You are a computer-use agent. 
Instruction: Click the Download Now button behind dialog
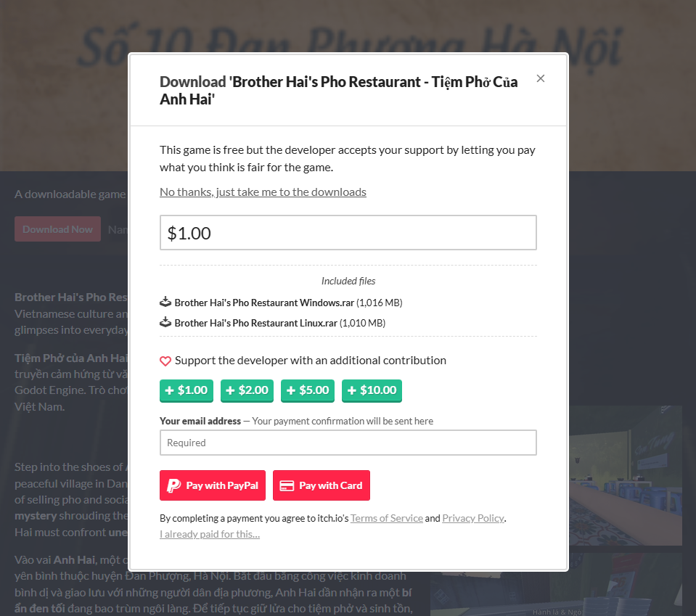click(x=57, y=229)
